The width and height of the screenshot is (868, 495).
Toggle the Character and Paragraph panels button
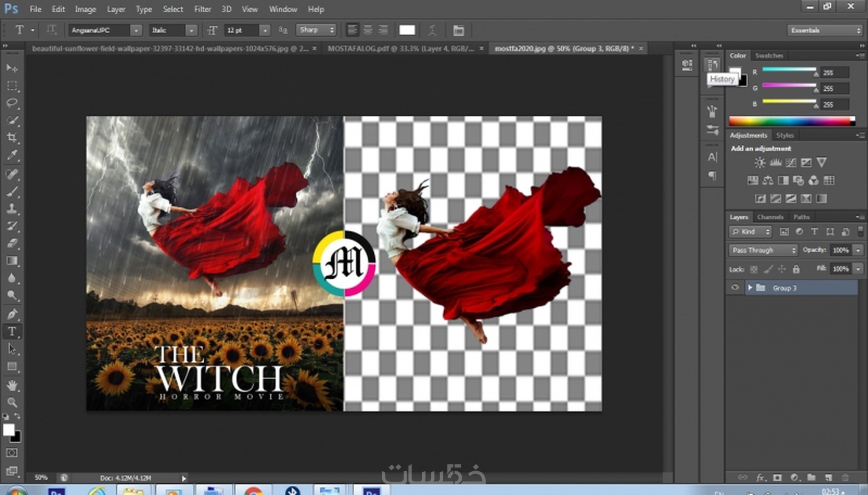pyautogui.click(x=459, y=30)
